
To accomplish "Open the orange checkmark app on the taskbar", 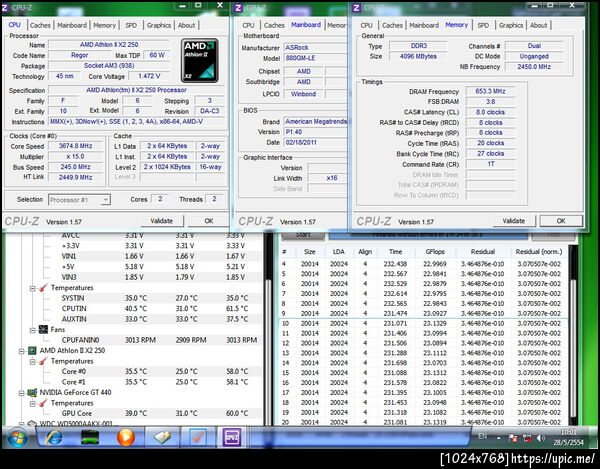I will (x=197, y=437).
